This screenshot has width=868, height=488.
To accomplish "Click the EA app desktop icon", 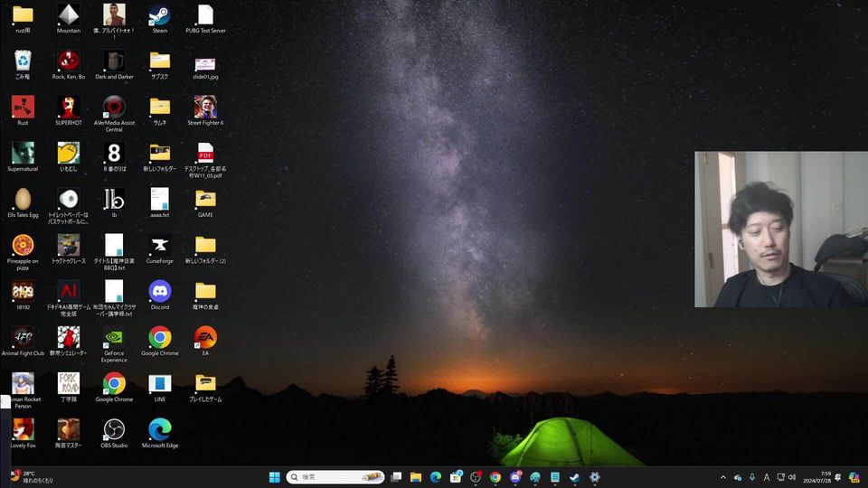I will (x=205, y=337).
